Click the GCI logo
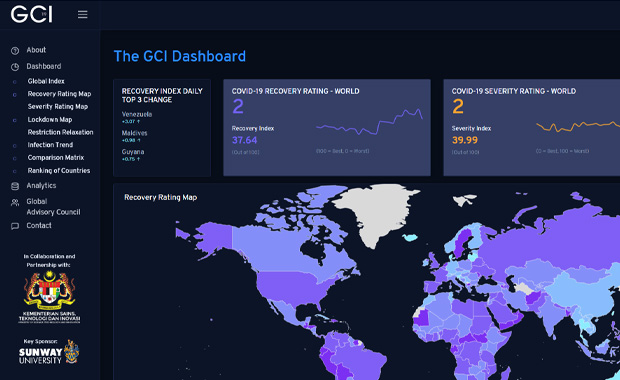The width and height of the screenshot is (620, 380). click(x=32, y=14)
